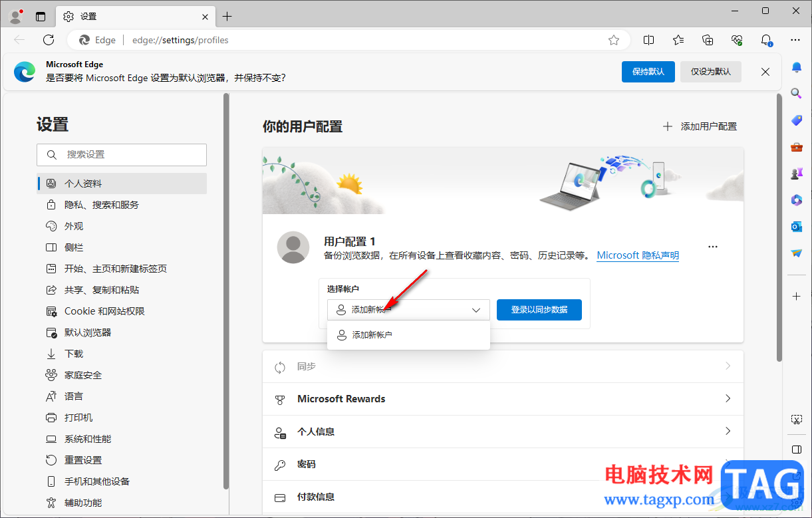Select 系统和性能 in sidebar
The image size is (812, 518).
(x=122, y=439)
